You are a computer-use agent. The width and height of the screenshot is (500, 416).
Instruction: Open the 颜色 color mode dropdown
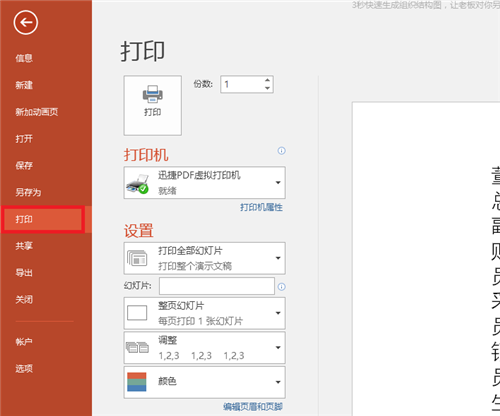[205, 382]
